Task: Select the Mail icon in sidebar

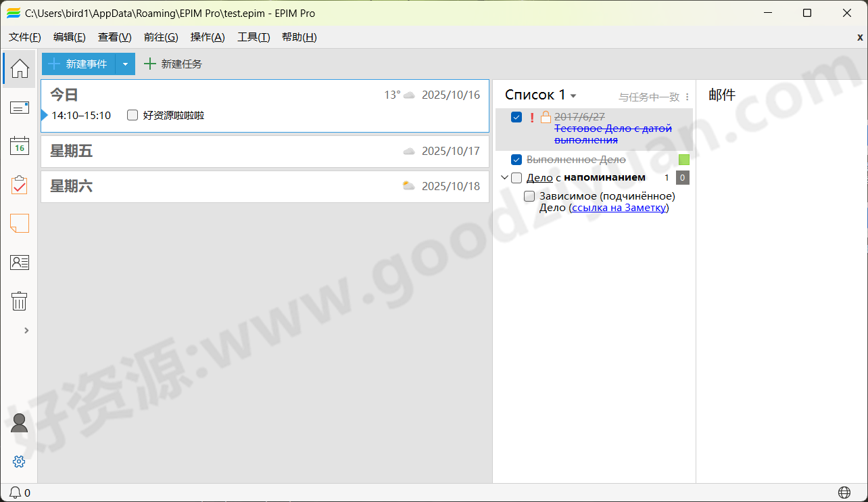Action: tap(19, 107)
